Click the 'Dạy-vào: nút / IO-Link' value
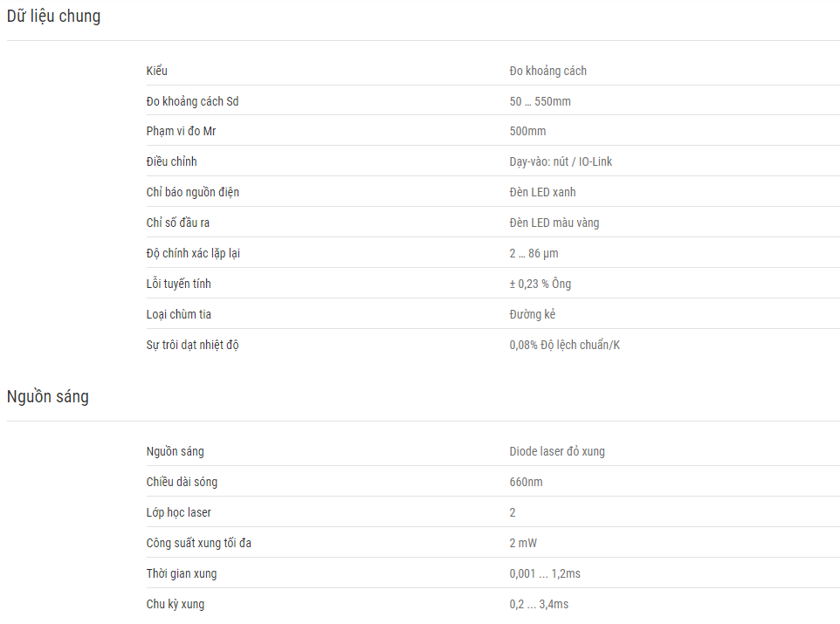This screenshot has width=840, height=624. click(561, 161)
